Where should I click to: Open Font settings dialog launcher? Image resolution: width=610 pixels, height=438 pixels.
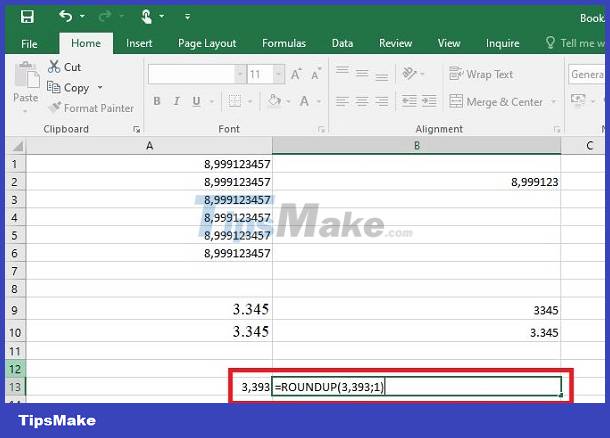pyautogui.click(x=321, y=130)
